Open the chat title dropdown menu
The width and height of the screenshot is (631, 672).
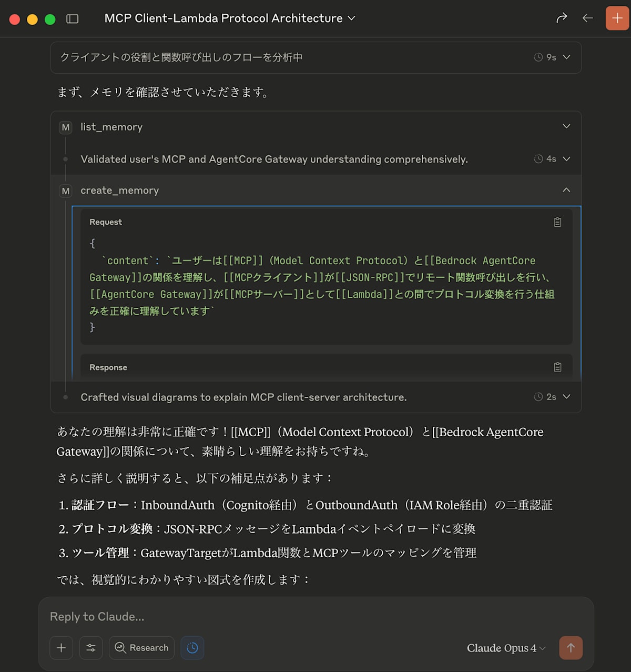[x=230, y=18]
